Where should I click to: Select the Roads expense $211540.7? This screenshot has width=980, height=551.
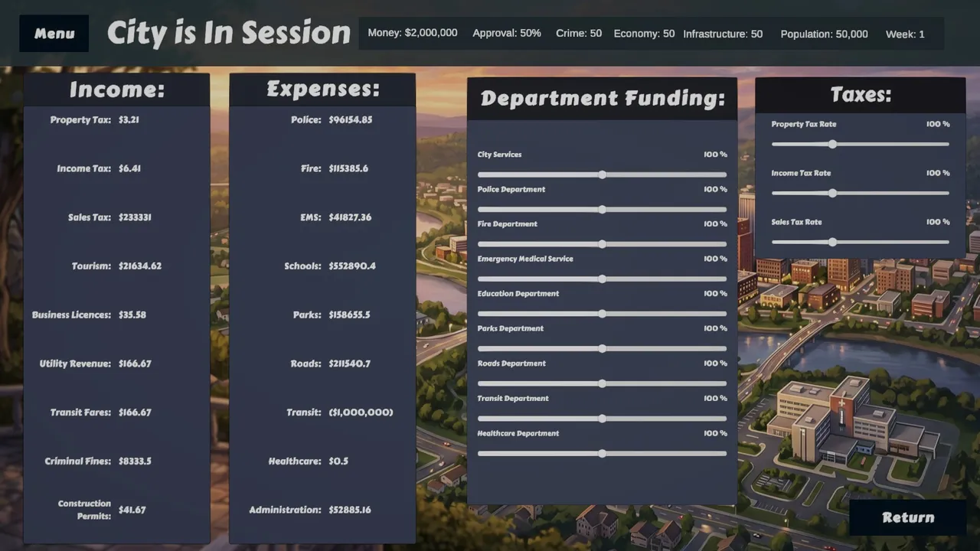[x=349, y=364]
